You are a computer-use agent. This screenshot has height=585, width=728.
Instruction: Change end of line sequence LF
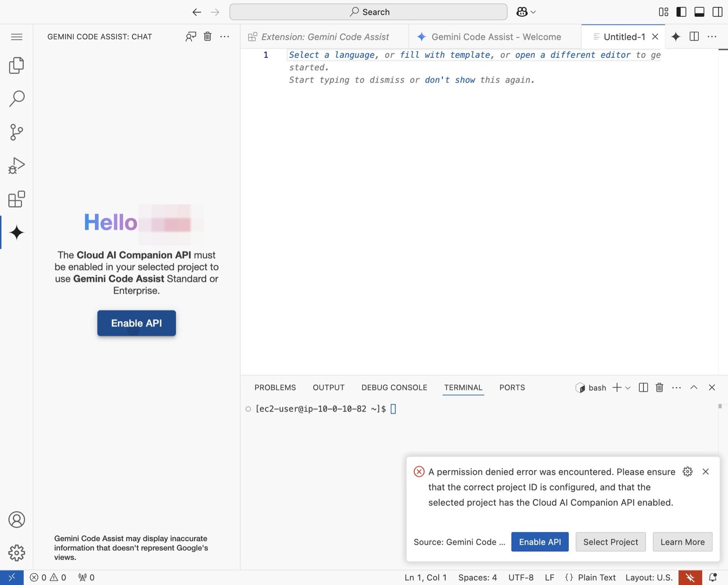click(x=550, y=577)
